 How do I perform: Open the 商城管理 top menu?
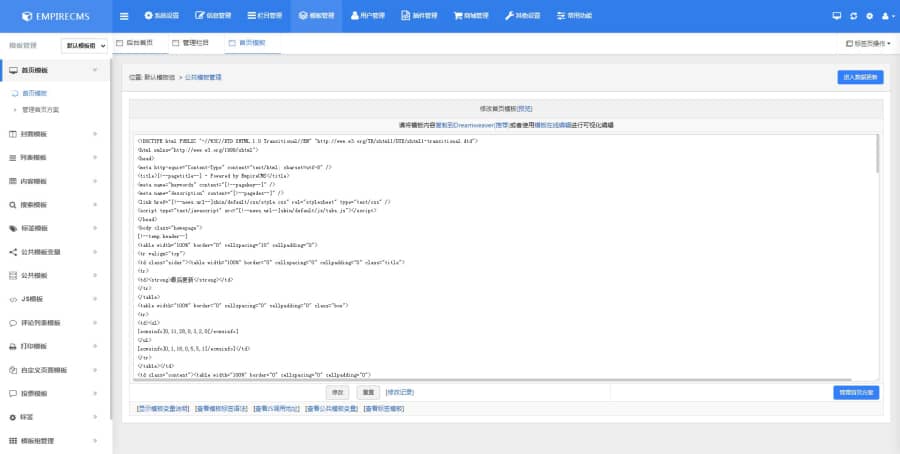[471, 16]
